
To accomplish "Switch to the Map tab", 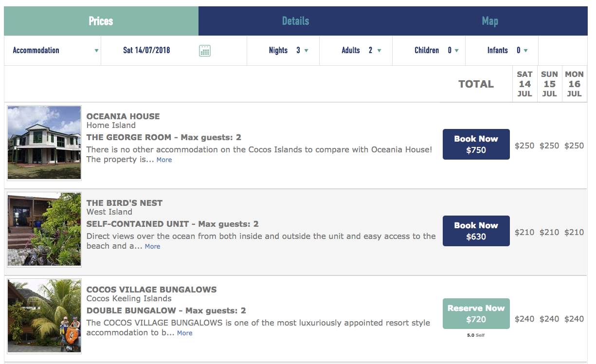I will (489, 21).
